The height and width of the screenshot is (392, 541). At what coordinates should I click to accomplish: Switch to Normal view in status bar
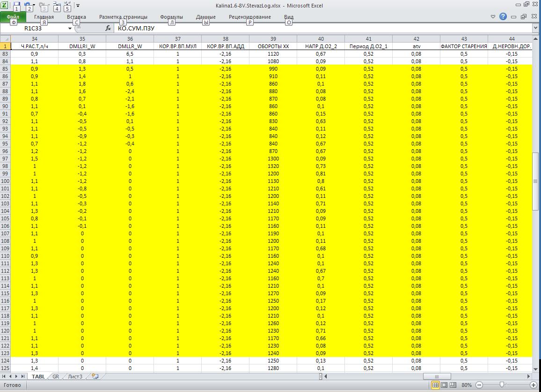[435, 385]
